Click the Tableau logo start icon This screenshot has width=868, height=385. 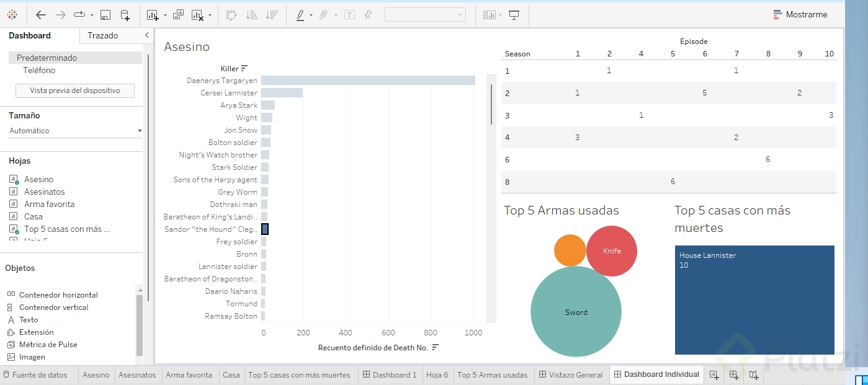(x=12, y=14)
